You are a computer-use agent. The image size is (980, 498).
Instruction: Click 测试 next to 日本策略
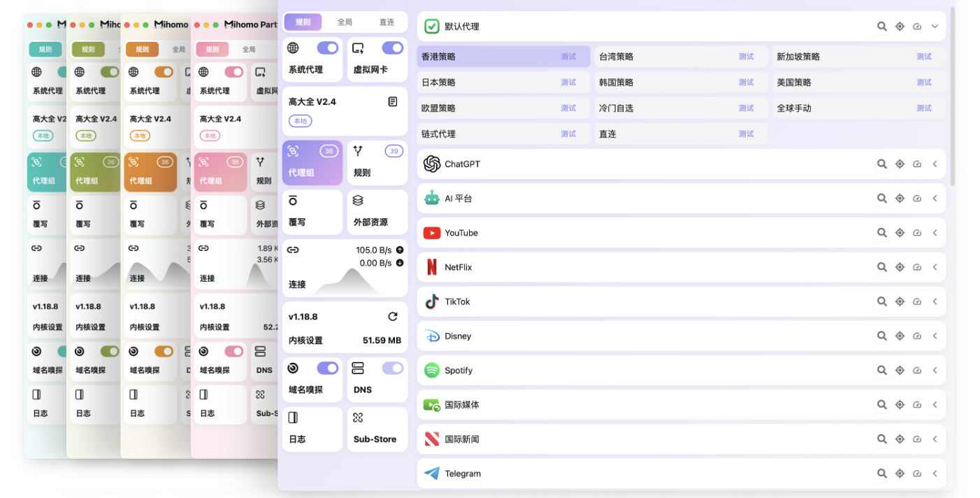point(568,83)
